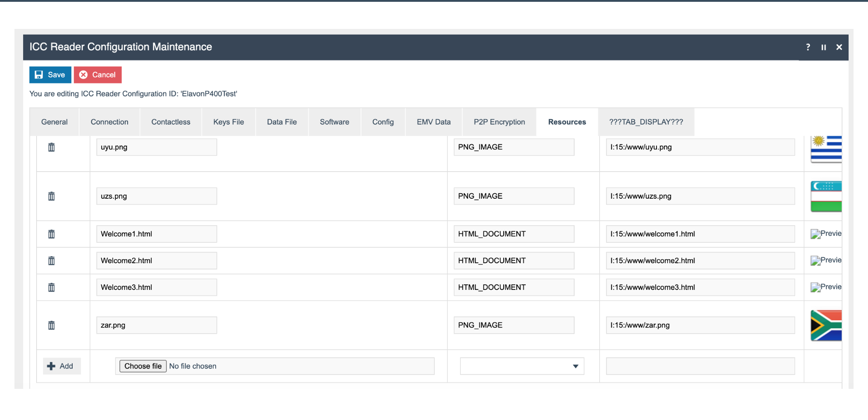Click the zar.png filename input field
Screen dimensions: 868x420
156,325
